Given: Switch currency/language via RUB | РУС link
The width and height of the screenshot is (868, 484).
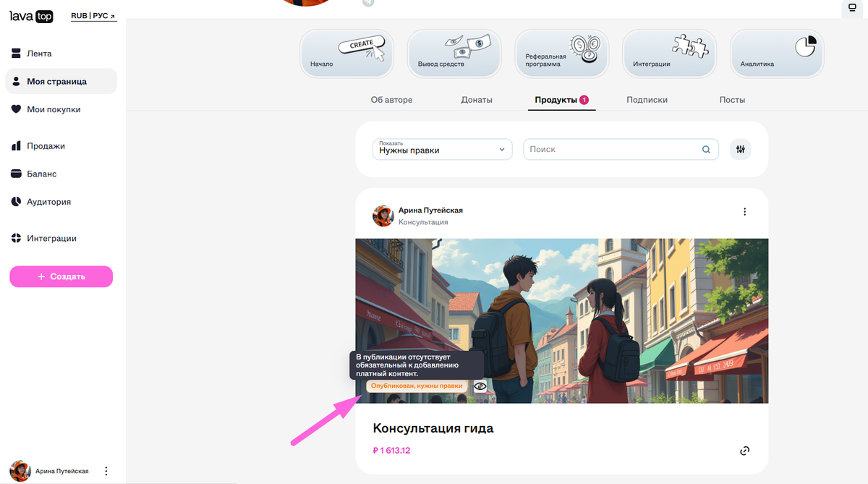Looking at the screenshot, I should (x=93, y=16).
